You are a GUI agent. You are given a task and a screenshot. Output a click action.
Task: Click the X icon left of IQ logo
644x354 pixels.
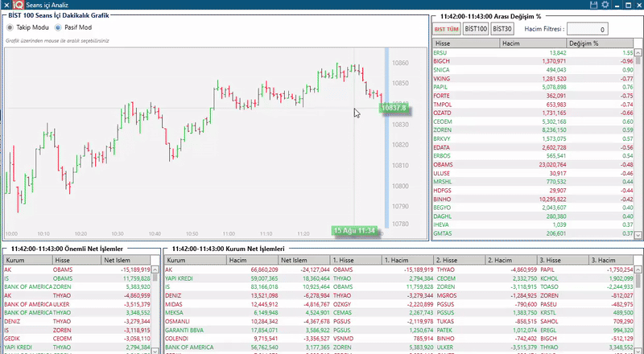point(6,5)
